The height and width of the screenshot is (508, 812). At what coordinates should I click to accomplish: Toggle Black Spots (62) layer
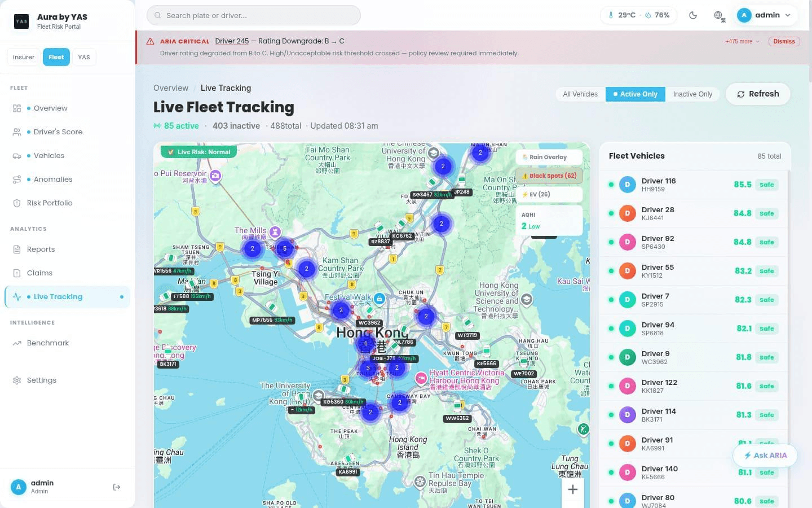[549, 176]
